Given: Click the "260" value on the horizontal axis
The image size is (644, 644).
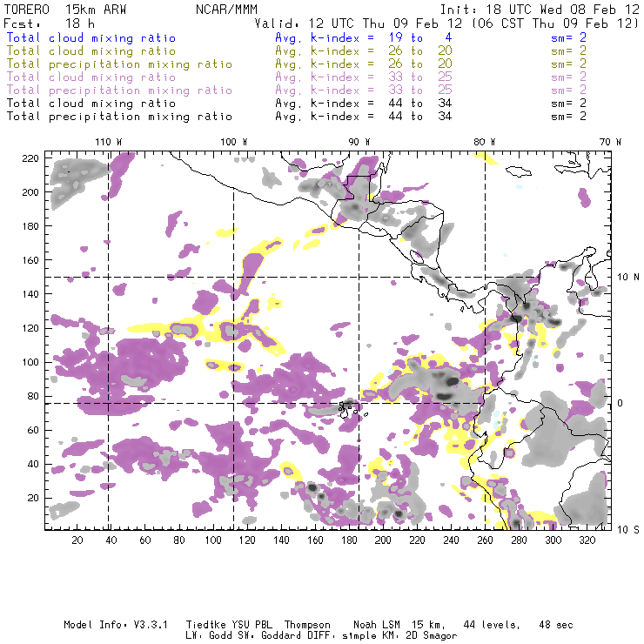Looking at the screenshot, I should [485, 540].
